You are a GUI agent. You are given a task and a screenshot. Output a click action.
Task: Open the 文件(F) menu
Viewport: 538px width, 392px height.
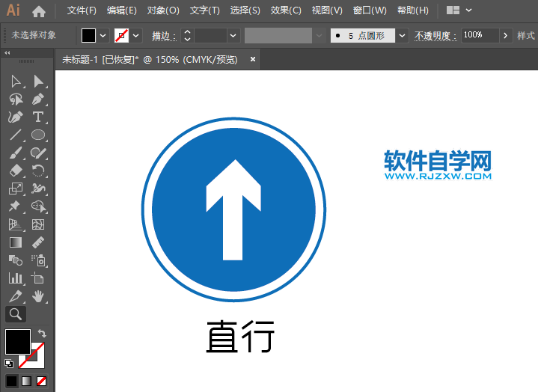click(x=82, y=10)
